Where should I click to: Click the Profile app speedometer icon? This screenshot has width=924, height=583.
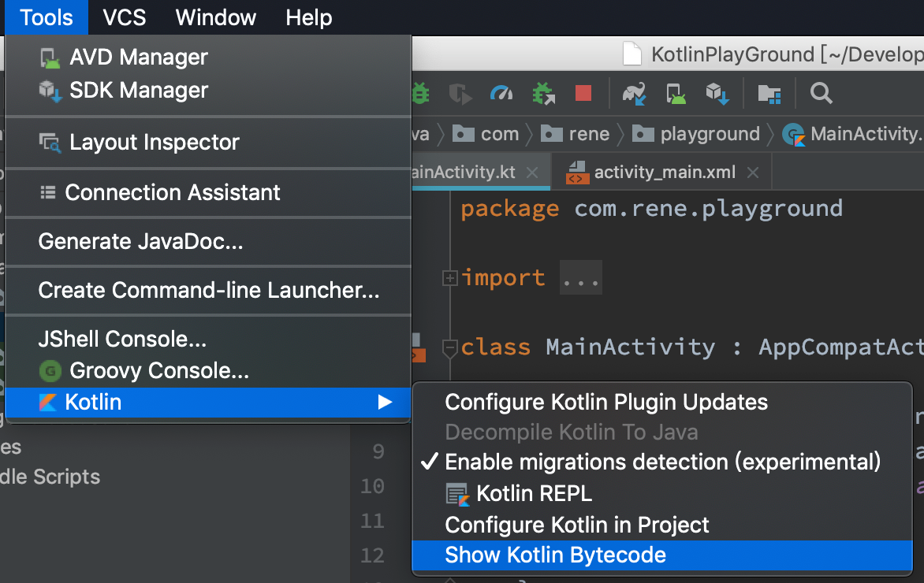point(501,94)
